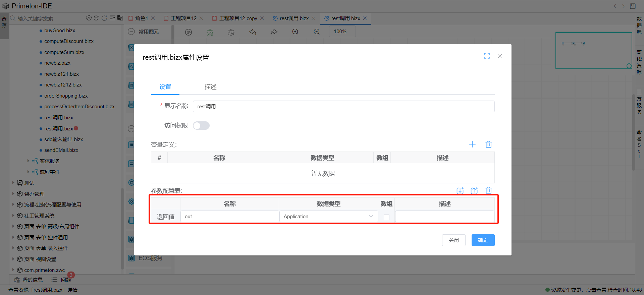Expand the com.primeton.zwc node
Screen dimensions: 644x295
(x=13, y=270)
